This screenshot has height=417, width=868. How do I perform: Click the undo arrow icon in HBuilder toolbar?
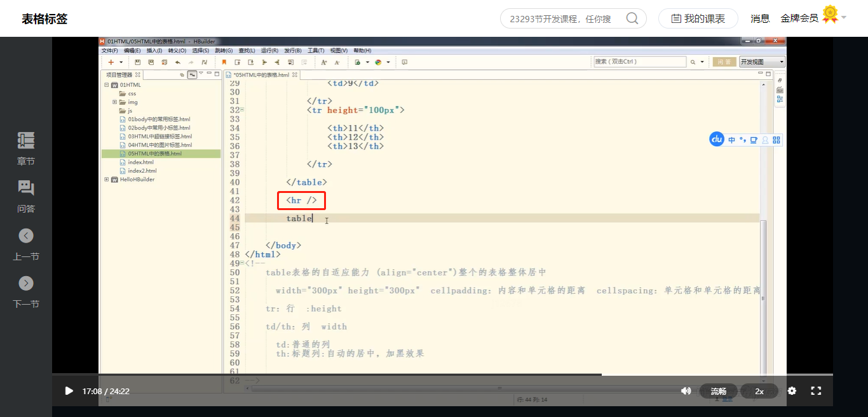(x=177, y=62)
